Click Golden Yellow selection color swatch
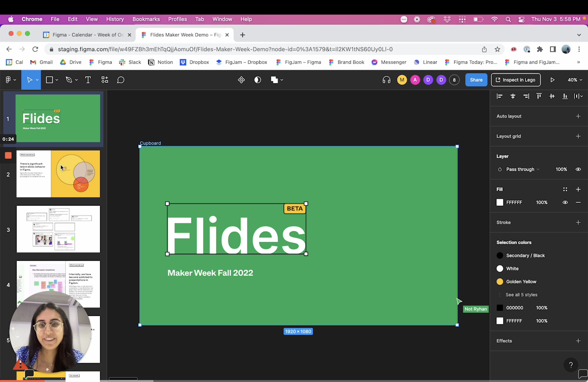The height and width of the screenshot is (382, 588). coord(500,282)
